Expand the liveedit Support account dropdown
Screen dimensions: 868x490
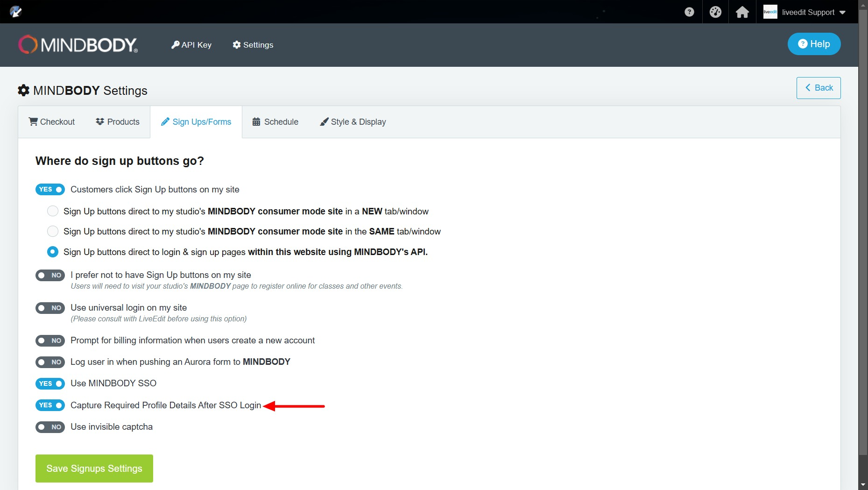tap(843, 13)
